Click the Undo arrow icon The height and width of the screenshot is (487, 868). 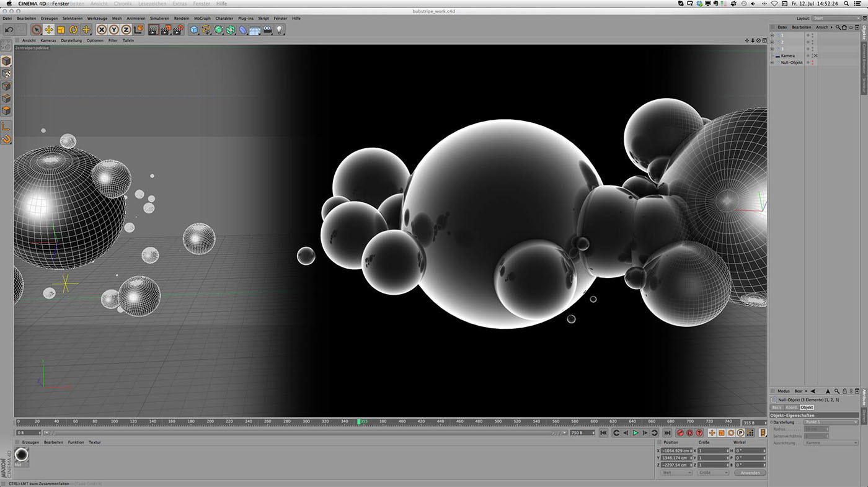9,30
